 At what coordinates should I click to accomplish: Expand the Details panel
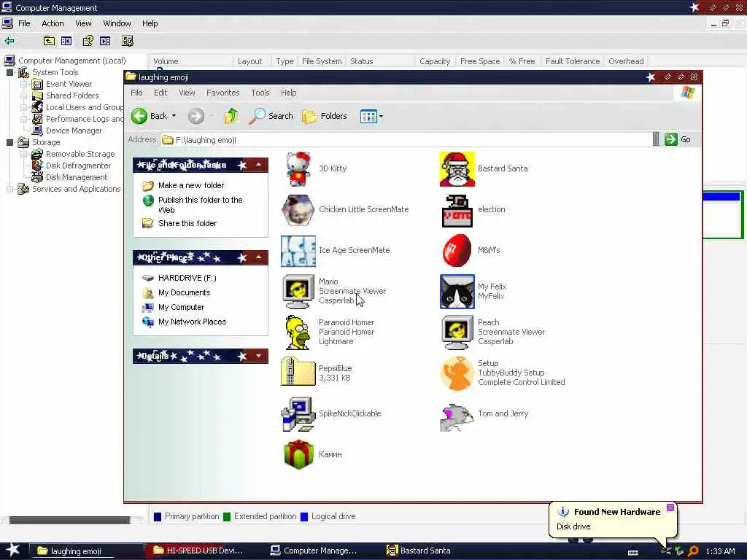[x=259, y=356]
